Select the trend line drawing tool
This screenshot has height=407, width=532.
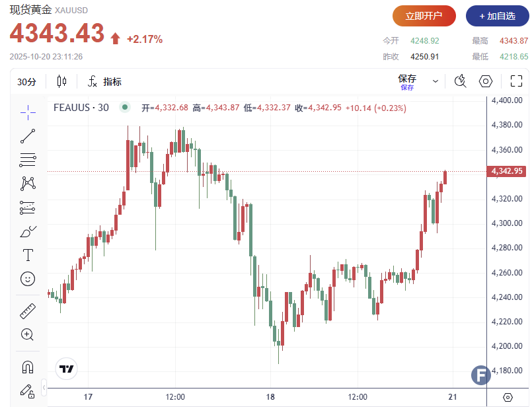[28, 136]
